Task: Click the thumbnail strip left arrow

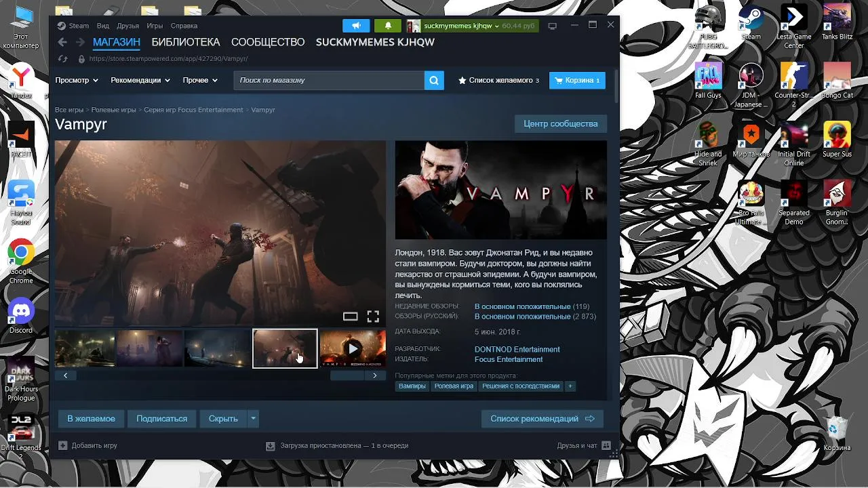Action: pos(66,375)
